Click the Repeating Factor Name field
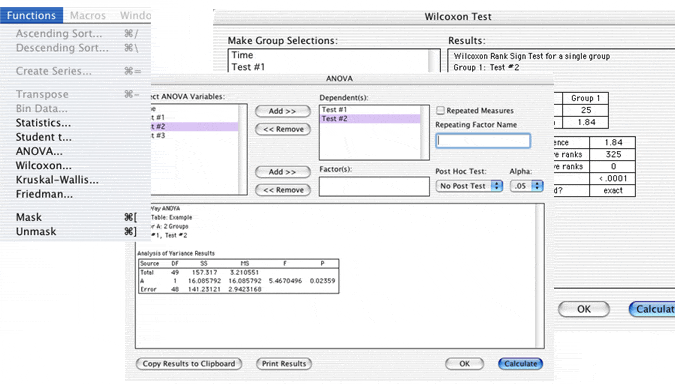This screenshot has height=384, width=675. 483,141
